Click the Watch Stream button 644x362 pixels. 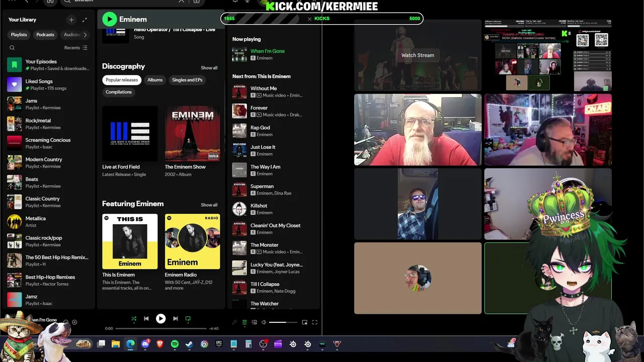pyautogui.click(x=418, y=55)
